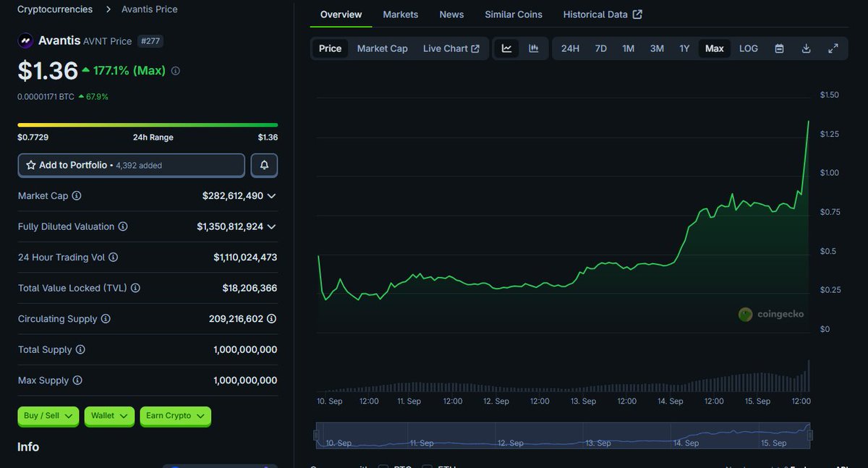Screen dimensions: 868x468
Task: Click the right handle of chart navigator
Action: click(x=810, y=435)
